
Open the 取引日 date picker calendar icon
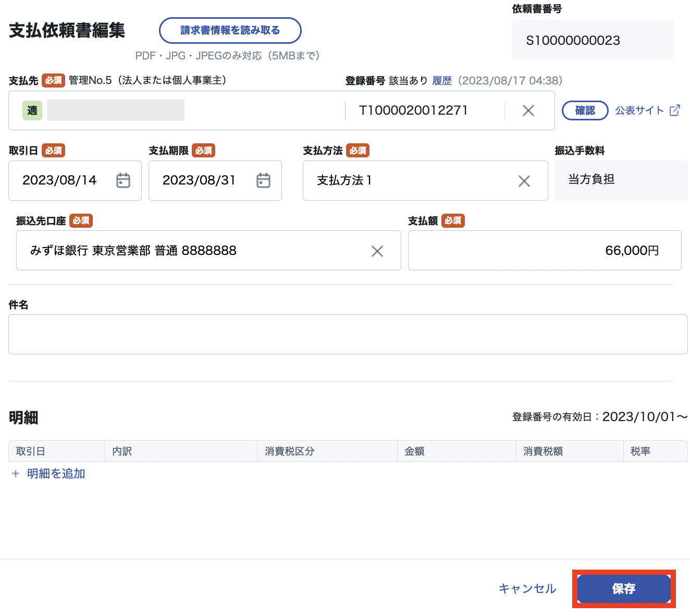(123, 180)
